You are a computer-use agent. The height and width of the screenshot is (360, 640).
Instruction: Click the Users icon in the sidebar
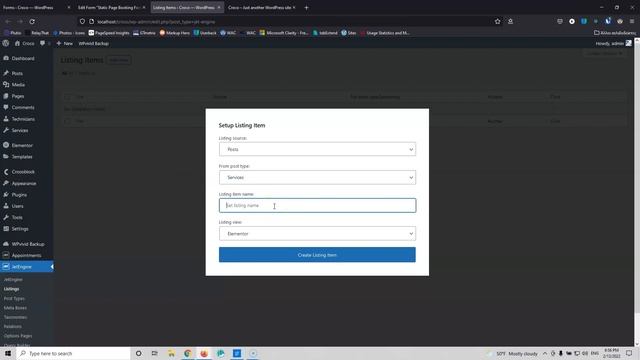tap(6, 206)
